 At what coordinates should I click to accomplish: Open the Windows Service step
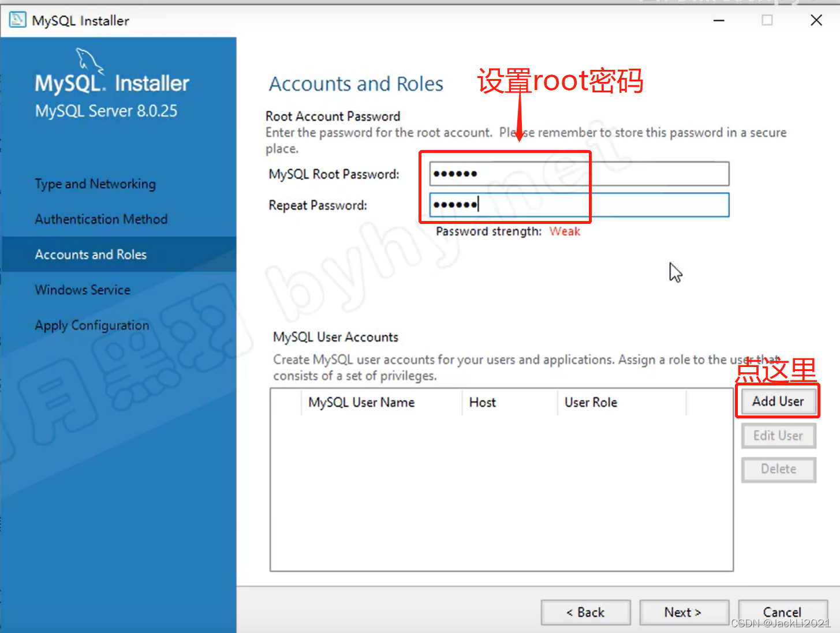coord(83,290)
